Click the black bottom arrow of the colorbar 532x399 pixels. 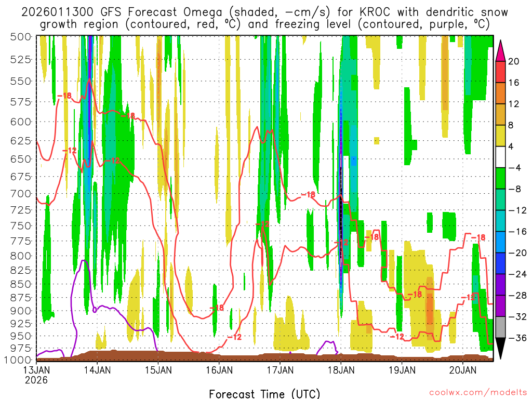500,348
